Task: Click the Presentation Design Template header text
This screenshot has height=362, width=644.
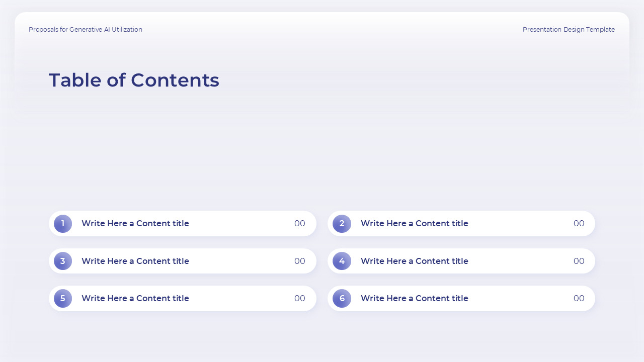Action: click(x=569, y=30)
